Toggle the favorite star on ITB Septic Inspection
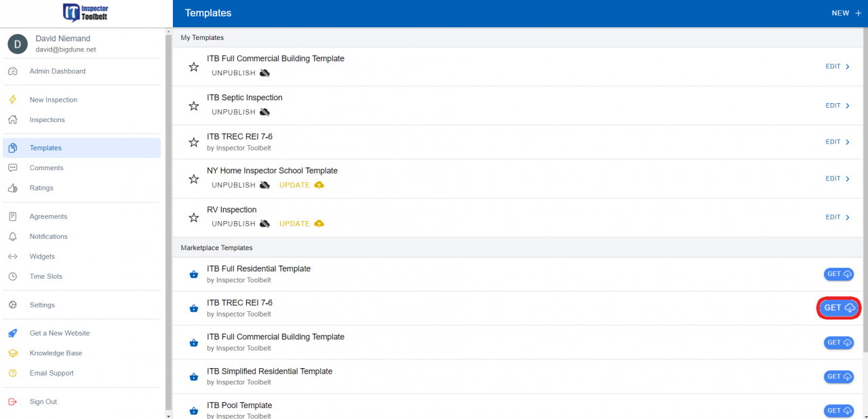The height and width of the screenshot is (419, 868). [x=193, y=105]
